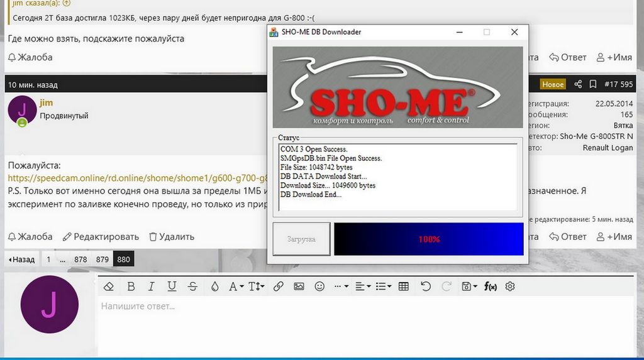This screenshot has height=360, width=644.
Task: Open the font size dropdown
Action: pyautogui.click(x=256, y=286)
